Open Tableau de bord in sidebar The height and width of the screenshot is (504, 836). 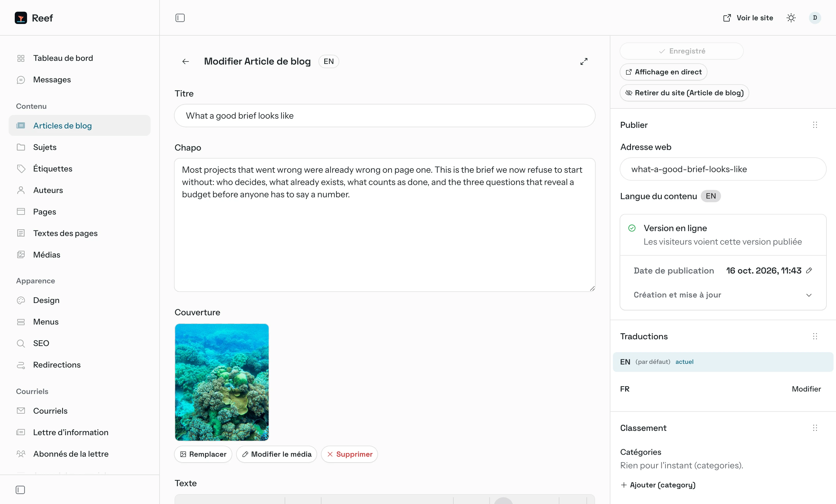79,58
